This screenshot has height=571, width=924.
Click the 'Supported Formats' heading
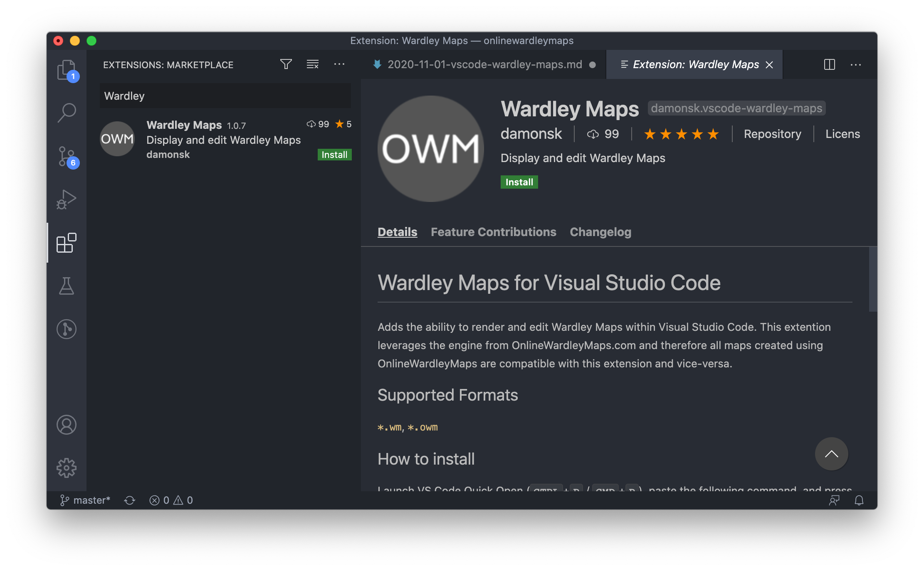[x=447, y=395]
